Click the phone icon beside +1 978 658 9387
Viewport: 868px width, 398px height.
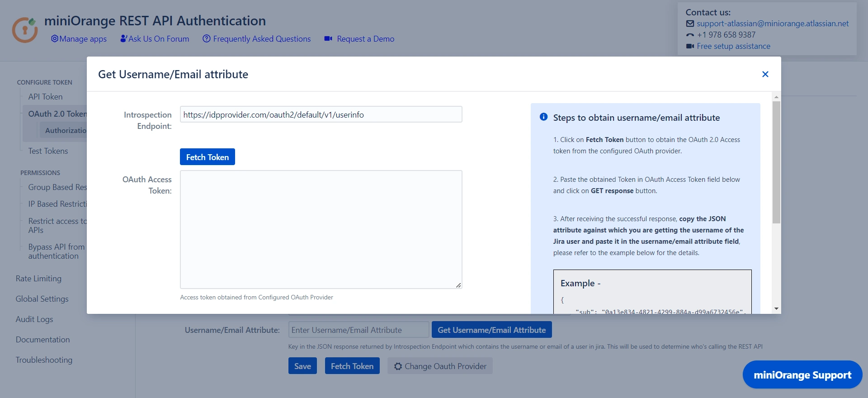[690, 35]
